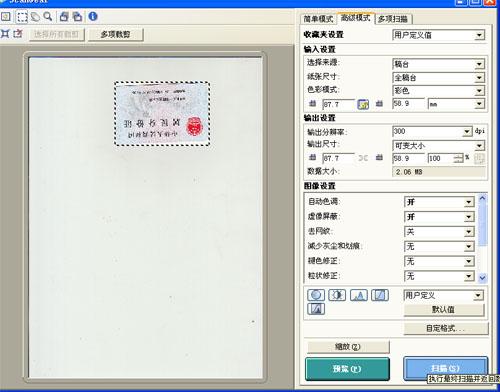Open the 自动色调 dropdown

point(439,202)
